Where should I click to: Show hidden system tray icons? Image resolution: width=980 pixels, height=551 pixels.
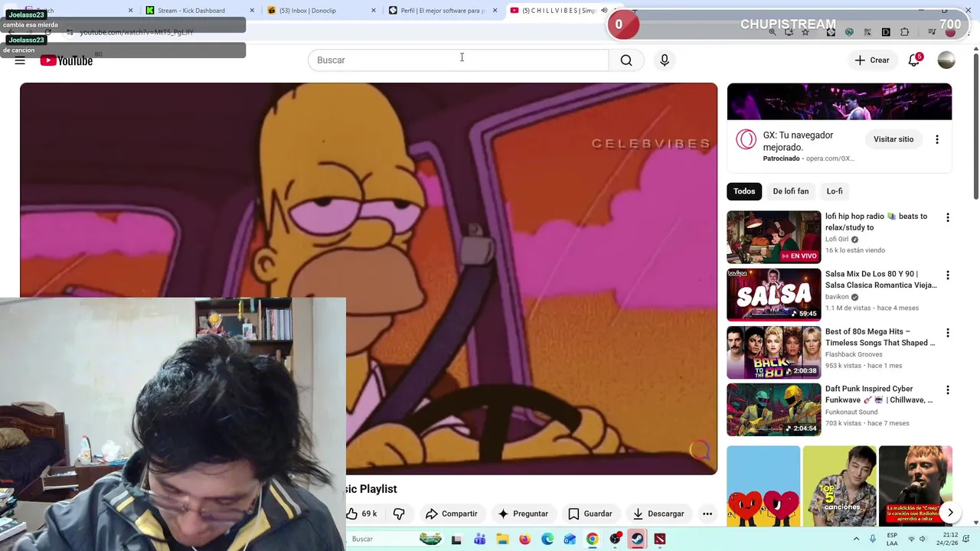856,540
